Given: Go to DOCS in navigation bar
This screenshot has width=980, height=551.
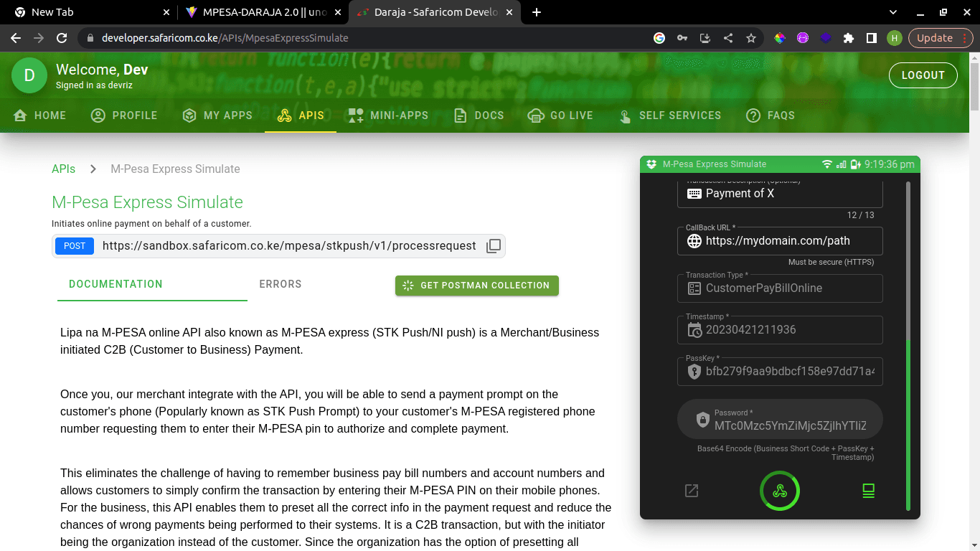Looking at the screenshot, I should [479, 116].
